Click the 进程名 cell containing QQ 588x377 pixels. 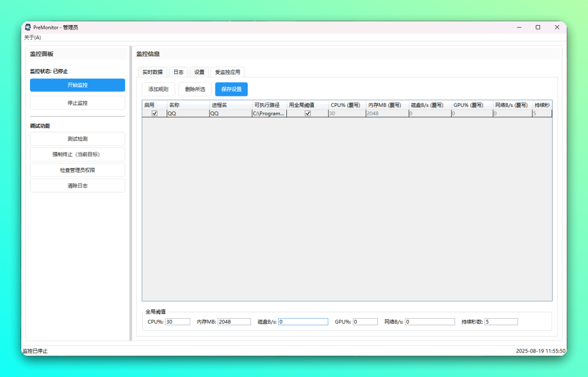click(231, 113)
